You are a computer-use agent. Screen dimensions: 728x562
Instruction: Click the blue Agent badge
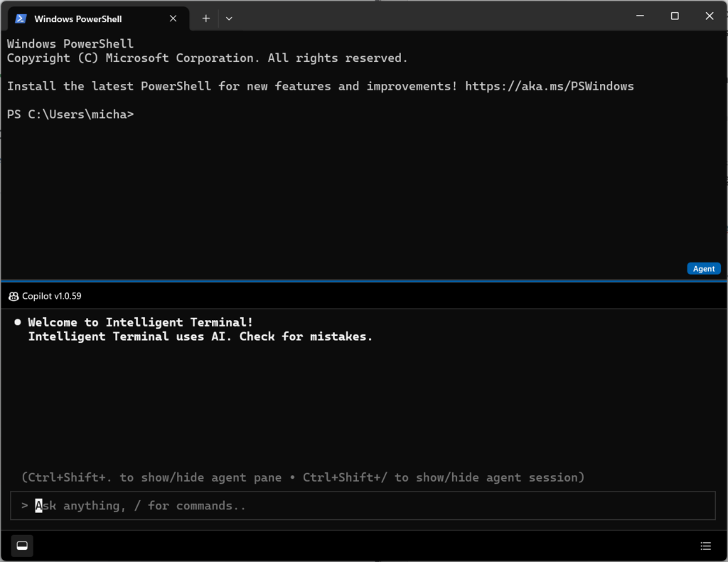click(x=703, y=268)
